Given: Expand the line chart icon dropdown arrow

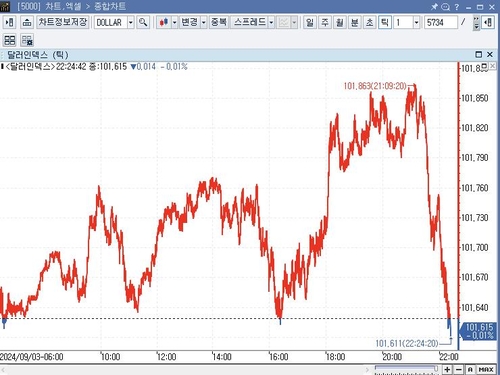Looking at the screenshot, I should tap(294, 23).
